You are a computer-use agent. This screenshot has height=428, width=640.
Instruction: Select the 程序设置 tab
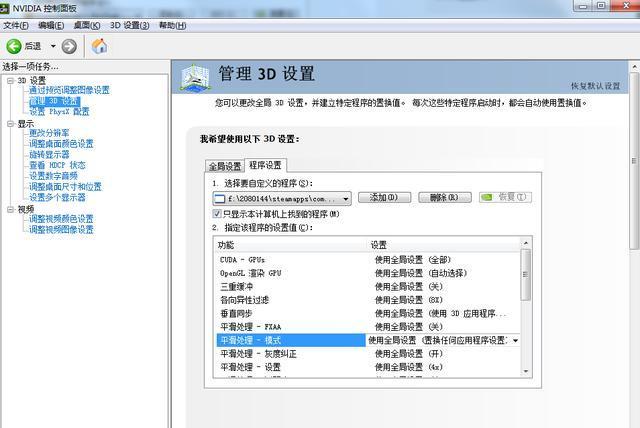click(265, 165)
